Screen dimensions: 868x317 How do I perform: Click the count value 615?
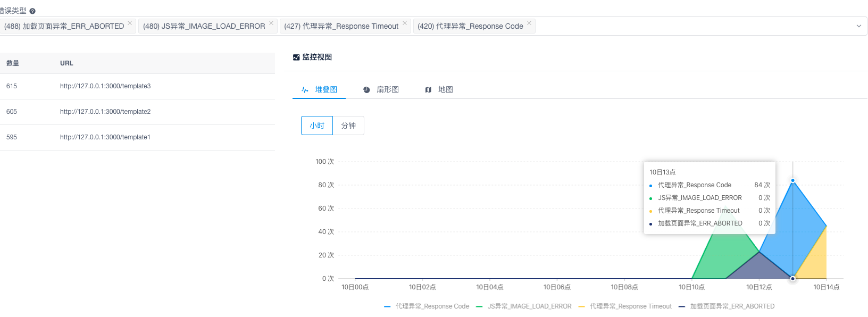12,86
